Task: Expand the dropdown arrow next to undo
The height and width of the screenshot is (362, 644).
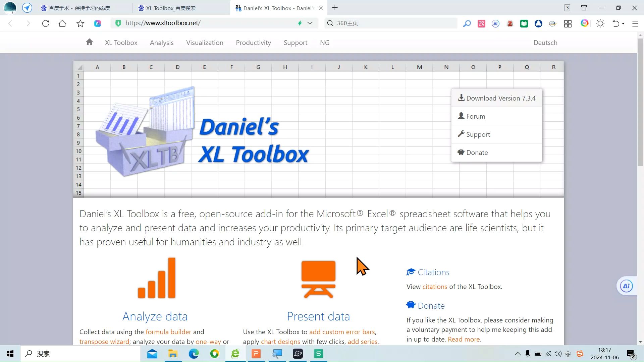Action: [623, 23]
